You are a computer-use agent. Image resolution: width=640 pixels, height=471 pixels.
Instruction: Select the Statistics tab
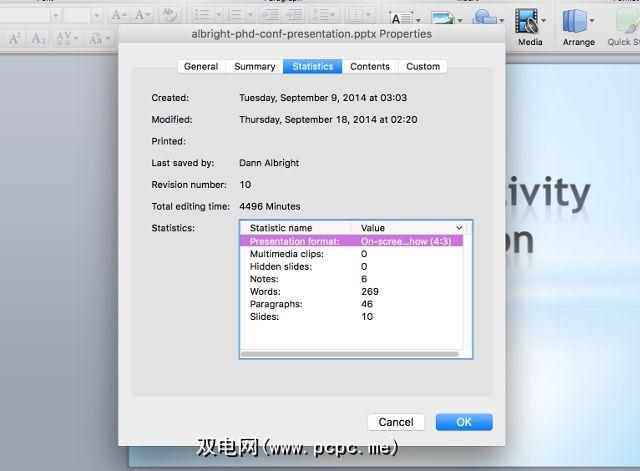[x=313, y=67]
